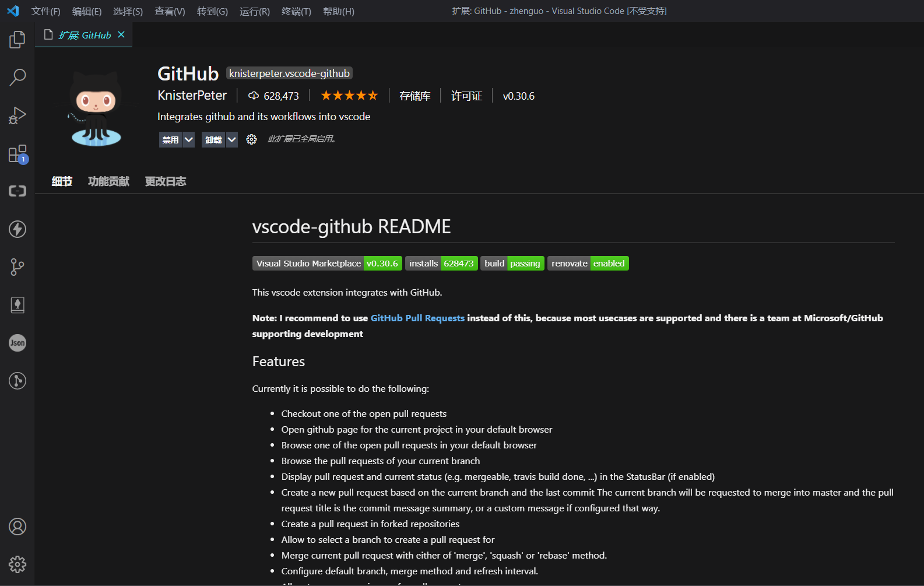Screen dimensions: 924x586
Task: Follow the GitHub Pull Requests link
Action: click(417, 318)
